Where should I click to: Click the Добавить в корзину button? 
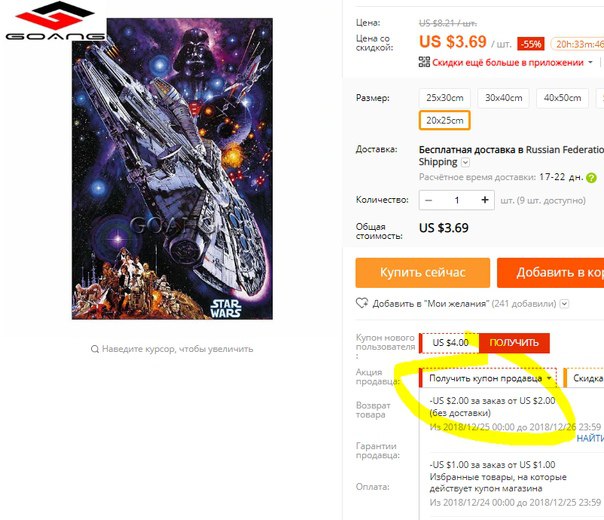tap(550, 273)
